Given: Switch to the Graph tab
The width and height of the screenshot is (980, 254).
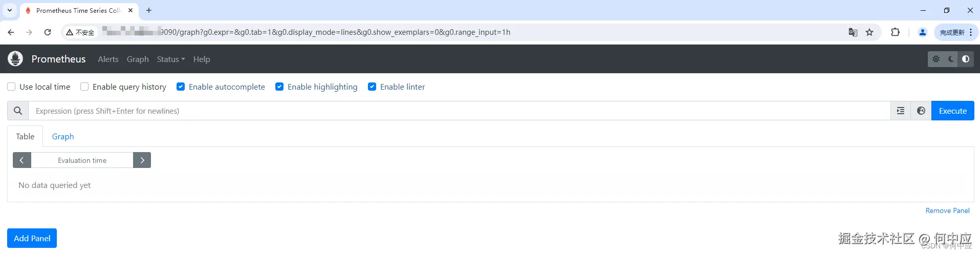Looking at the screenshot, I should (63, 137).
